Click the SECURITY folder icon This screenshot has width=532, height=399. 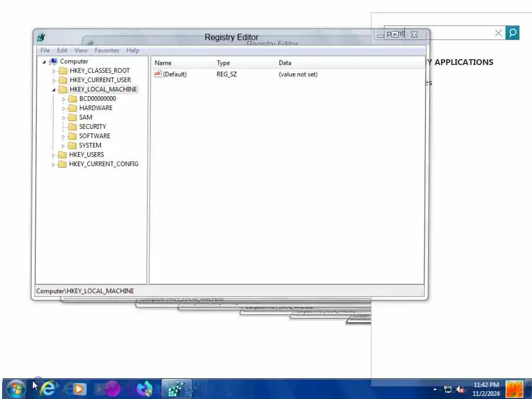coord(73,127)
